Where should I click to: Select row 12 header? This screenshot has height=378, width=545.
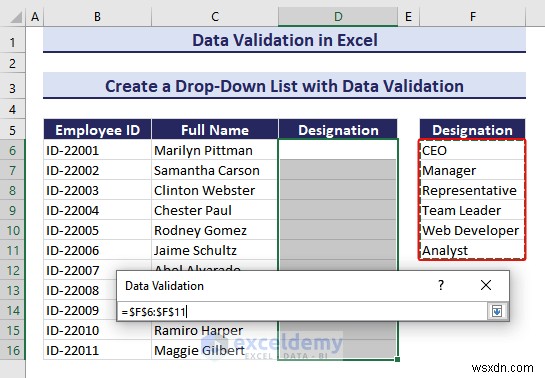tap(13, 270)
